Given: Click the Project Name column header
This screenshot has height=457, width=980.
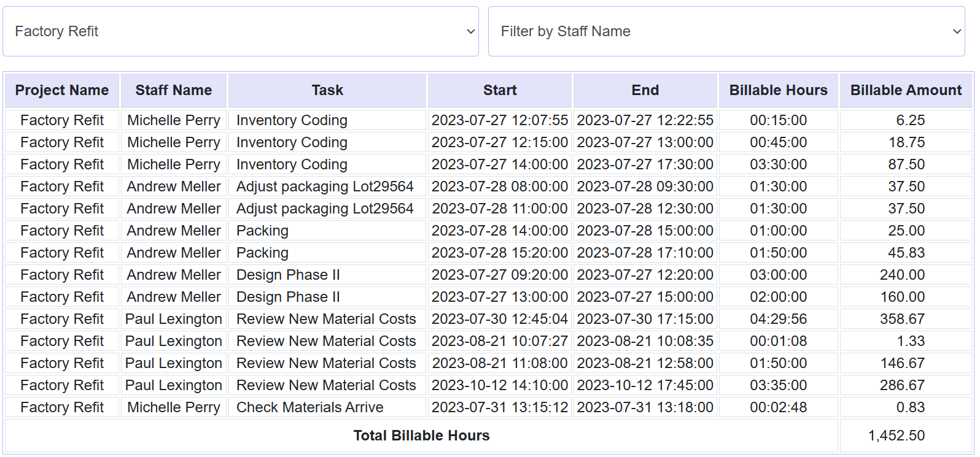Looking at the screenshot, I should pyautogui.click(x=61, y=90).
